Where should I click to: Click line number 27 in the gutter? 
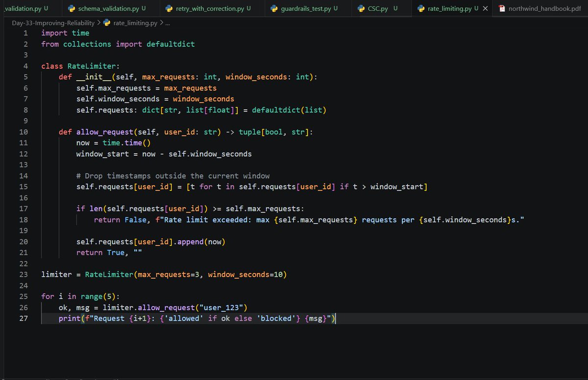[x=24, y=318]
